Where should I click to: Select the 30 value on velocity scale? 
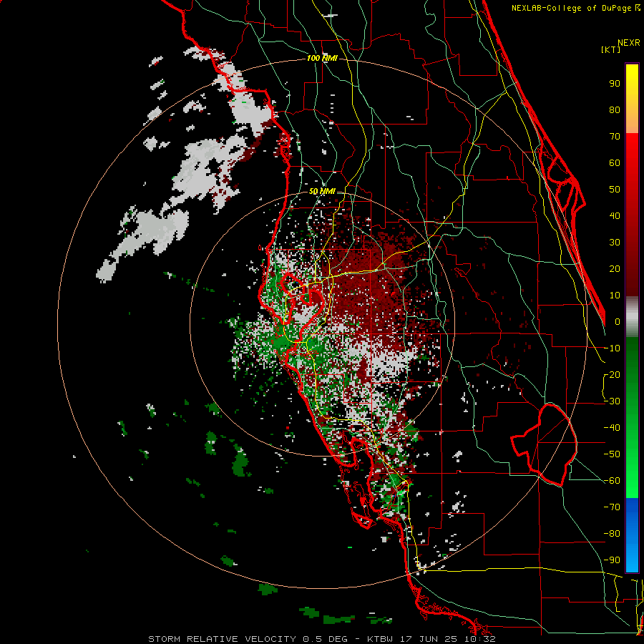(x=615, y=243)
